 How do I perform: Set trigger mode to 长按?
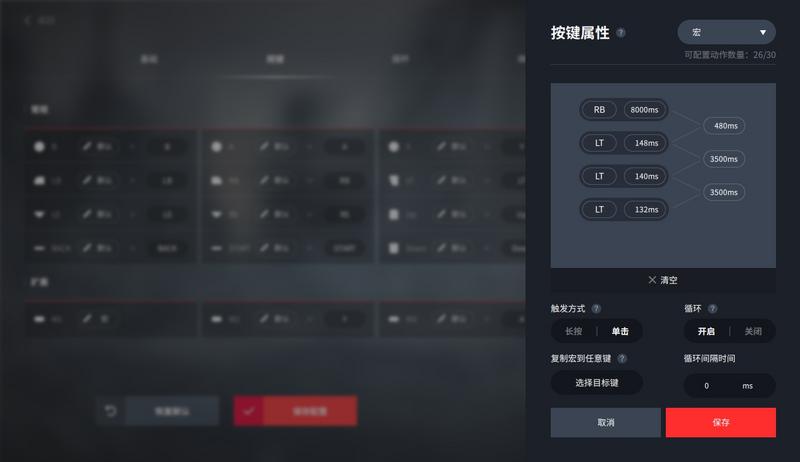[x=573, y=331]
